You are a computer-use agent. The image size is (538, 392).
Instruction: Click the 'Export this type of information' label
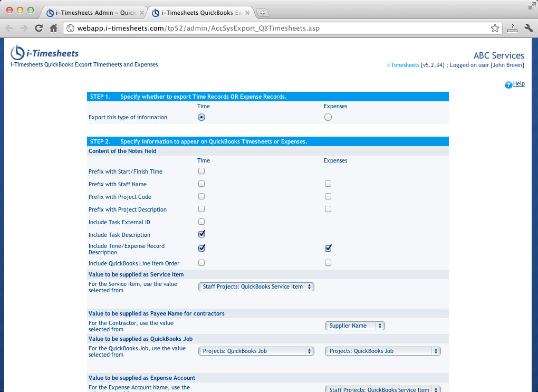128,118
